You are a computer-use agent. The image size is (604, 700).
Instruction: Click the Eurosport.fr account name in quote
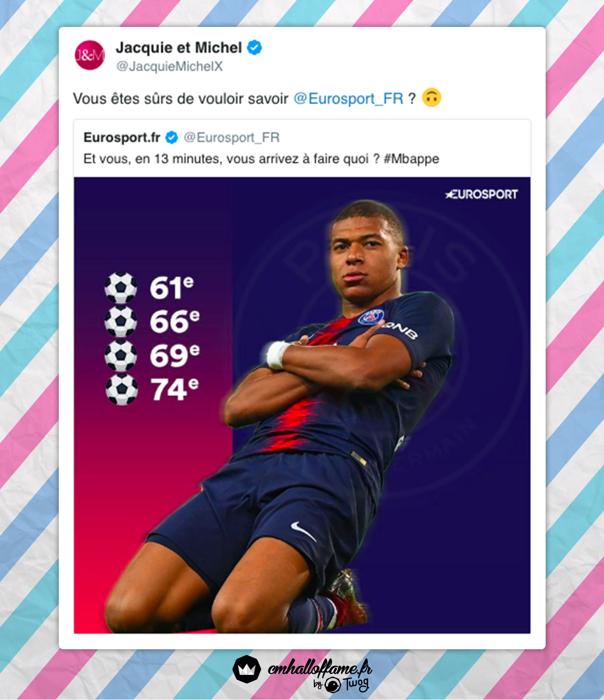(x=122, y=137)
